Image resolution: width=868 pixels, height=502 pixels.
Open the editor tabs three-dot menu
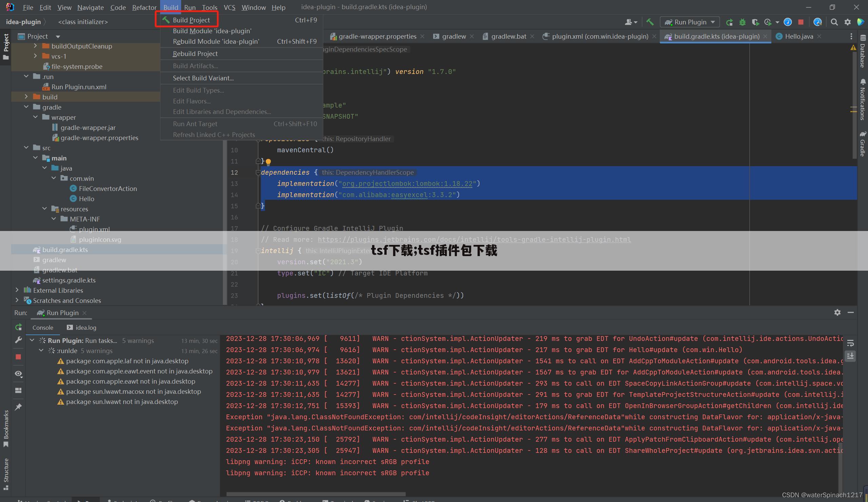(851, 36)
